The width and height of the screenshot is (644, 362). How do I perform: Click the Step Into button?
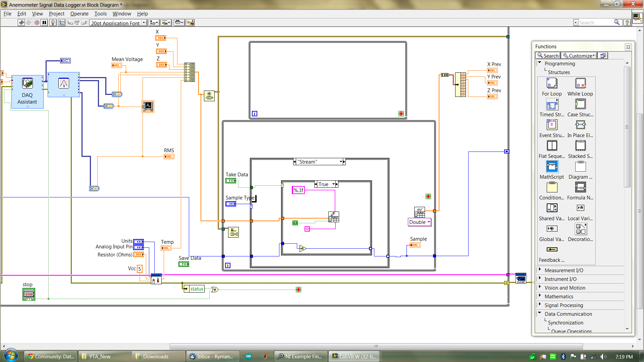point(70,22)
